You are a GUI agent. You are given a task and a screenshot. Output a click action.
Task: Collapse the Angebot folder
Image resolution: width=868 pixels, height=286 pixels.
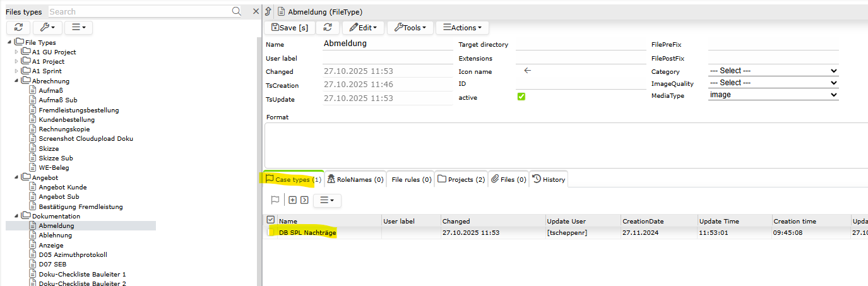pyautogui.click(x=17, y=177)
